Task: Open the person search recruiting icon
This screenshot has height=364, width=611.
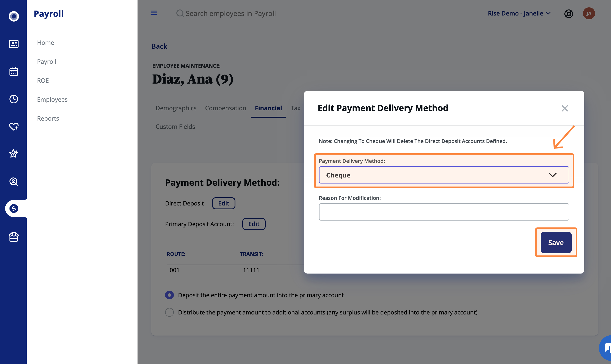Action: [14, 182]
